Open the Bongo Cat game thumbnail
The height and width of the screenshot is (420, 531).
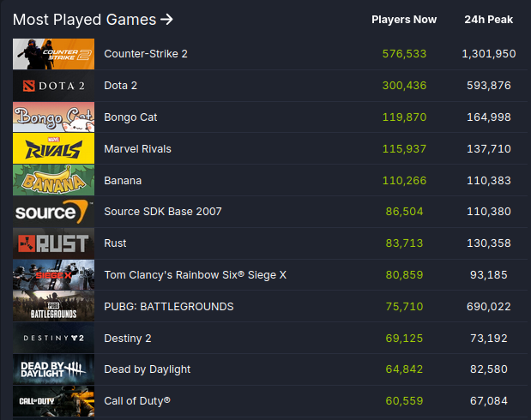coord(53,117)
